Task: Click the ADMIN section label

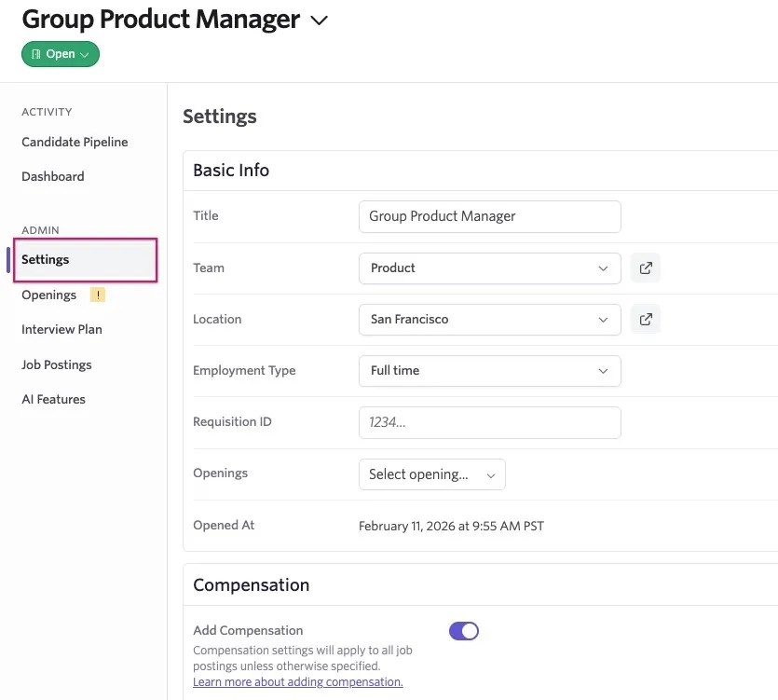Action: click(x=40, y=230)
